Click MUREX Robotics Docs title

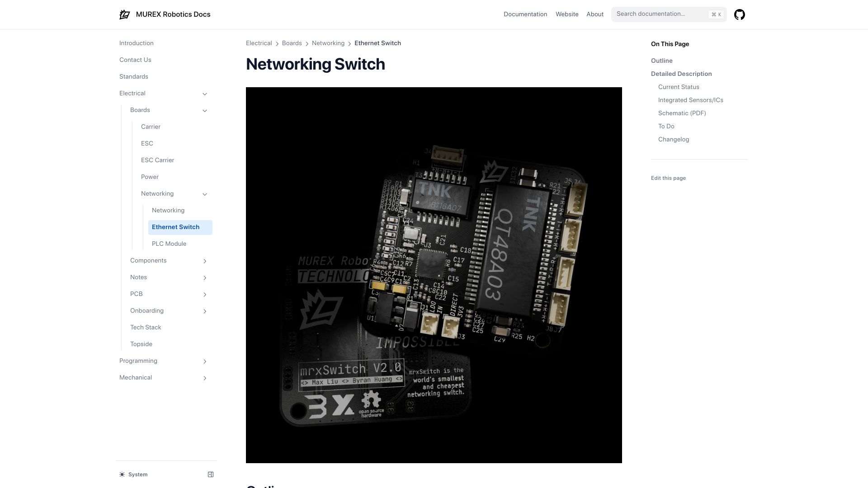[x=173, y=14]
